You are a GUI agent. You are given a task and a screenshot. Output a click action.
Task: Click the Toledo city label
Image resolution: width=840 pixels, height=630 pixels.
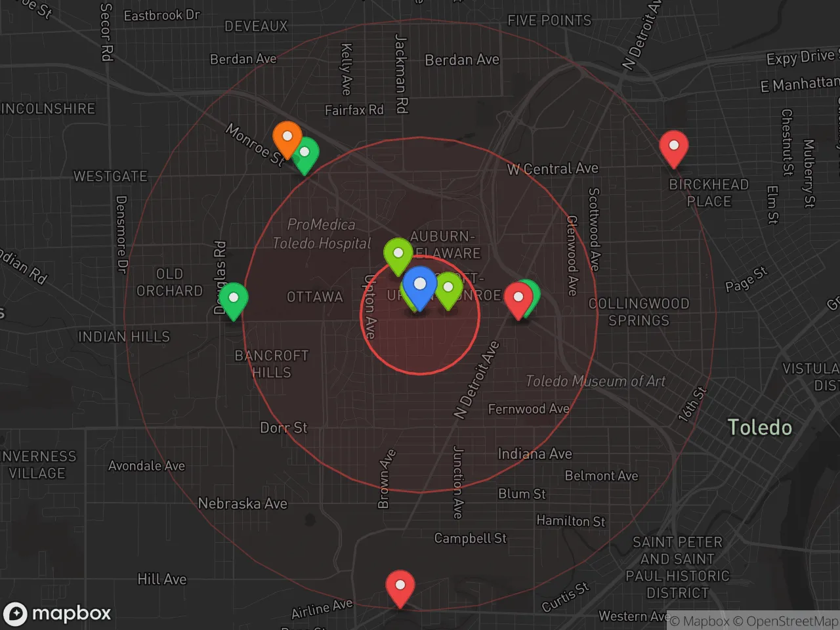point(759,428)
